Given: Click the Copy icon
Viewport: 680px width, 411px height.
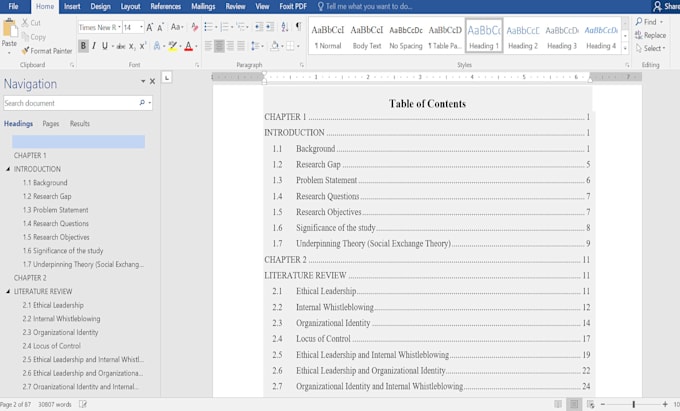Looking at the screenshot, I should click(x=25, y=37).
